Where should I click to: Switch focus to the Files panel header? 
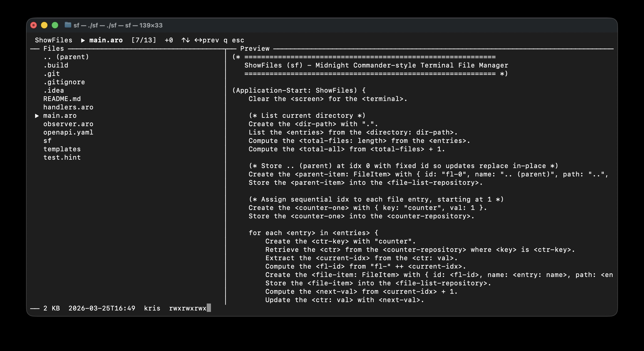(53, 48)
